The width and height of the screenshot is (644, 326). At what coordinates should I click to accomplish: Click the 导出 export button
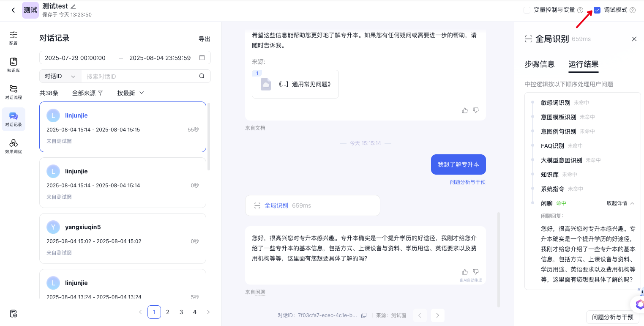(x=205, y=39)
